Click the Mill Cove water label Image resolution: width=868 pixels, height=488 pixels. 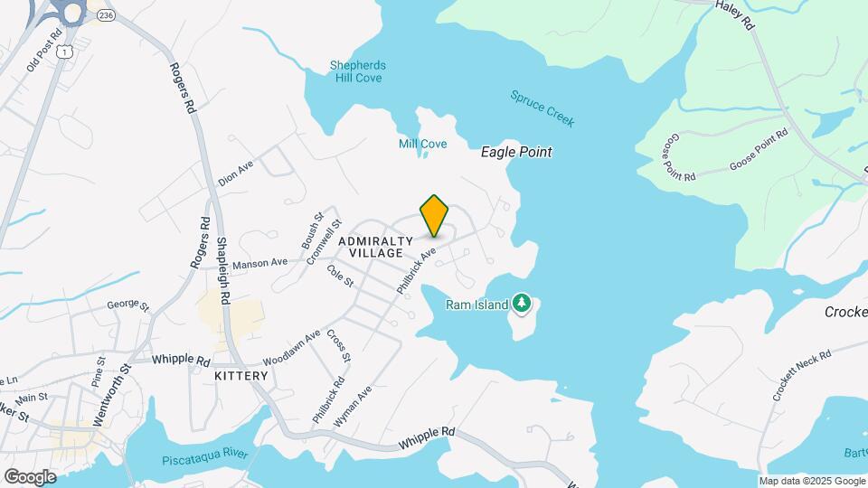pos(422,144)
